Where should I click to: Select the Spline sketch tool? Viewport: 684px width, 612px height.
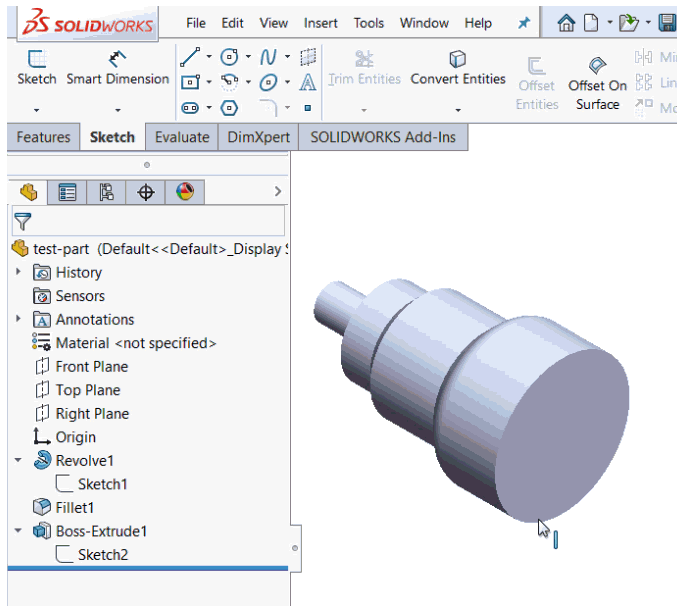coord(268,57)
